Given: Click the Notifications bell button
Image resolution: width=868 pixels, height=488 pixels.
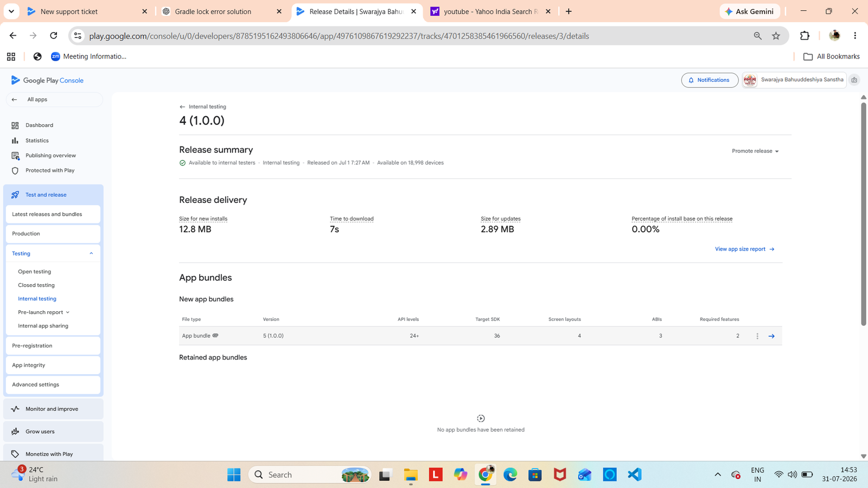Looking at the screenshot, I should [x=709, y=80].
